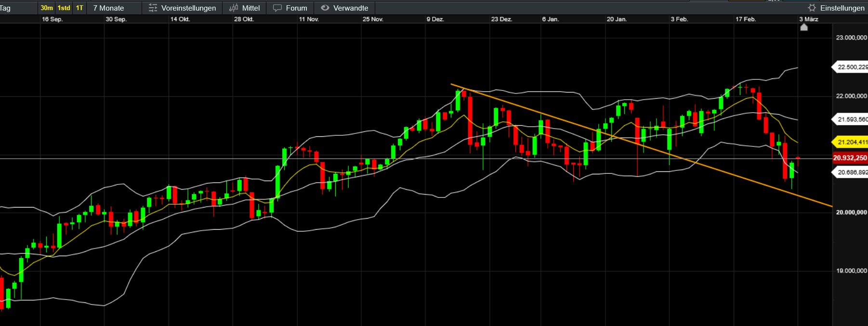This screenshot has width=868, height=326.
Task: Select the middle band label 21.593,560
Action: (x=850, y=119)
